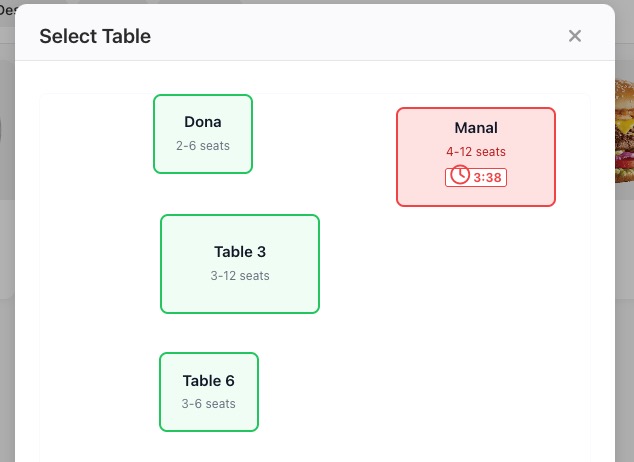The height and width of the screenshot is (462, 634).
Task: Click the Manal name text
Action: point(476,128)
